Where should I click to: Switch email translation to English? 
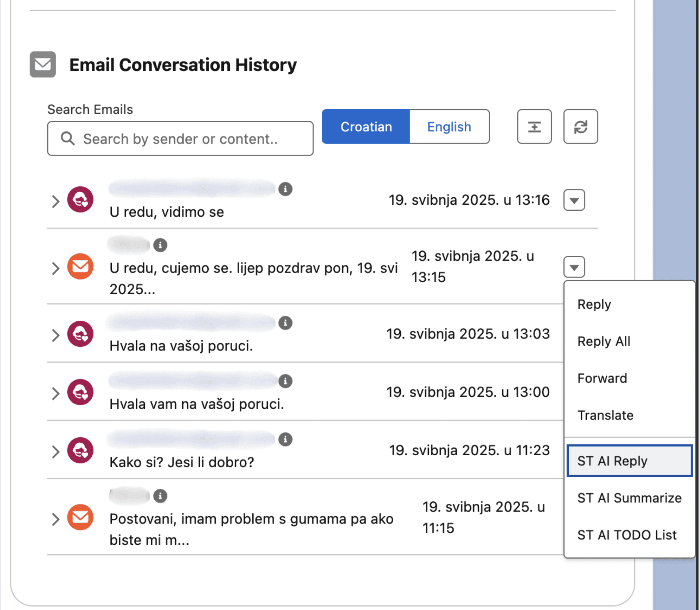449,127
